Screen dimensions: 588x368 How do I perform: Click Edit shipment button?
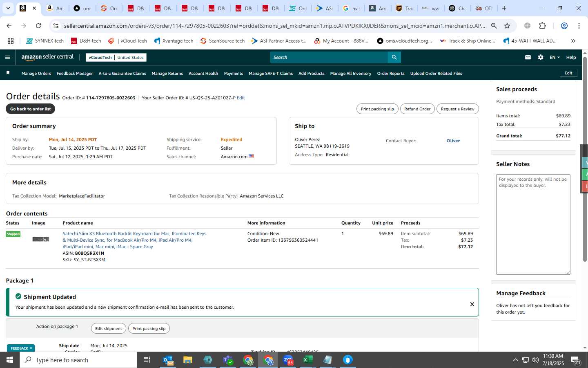point(109,328)
